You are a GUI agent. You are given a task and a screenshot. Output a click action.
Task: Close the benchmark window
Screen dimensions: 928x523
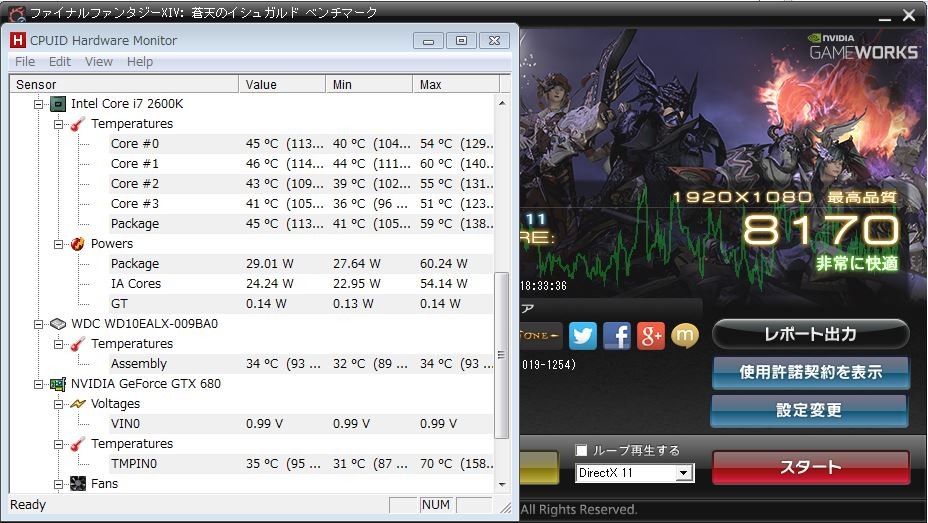(909, 16)
